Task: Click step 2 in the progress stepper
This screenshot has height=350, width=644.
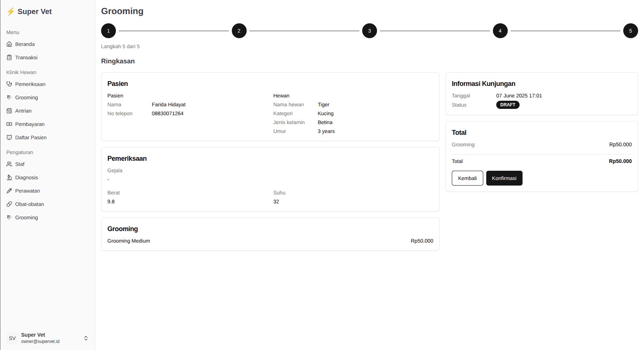Action: coord(239,31)
